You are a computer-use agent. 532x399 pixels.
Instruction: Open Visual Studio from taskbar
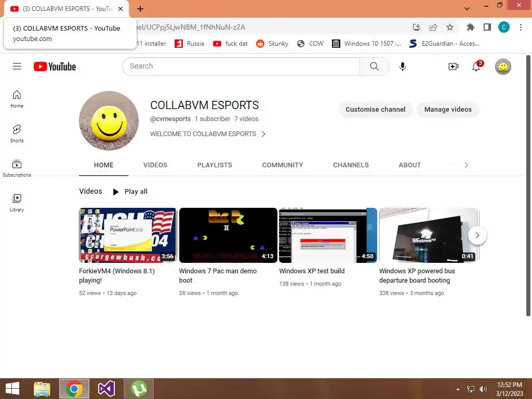tap(107, 389)
